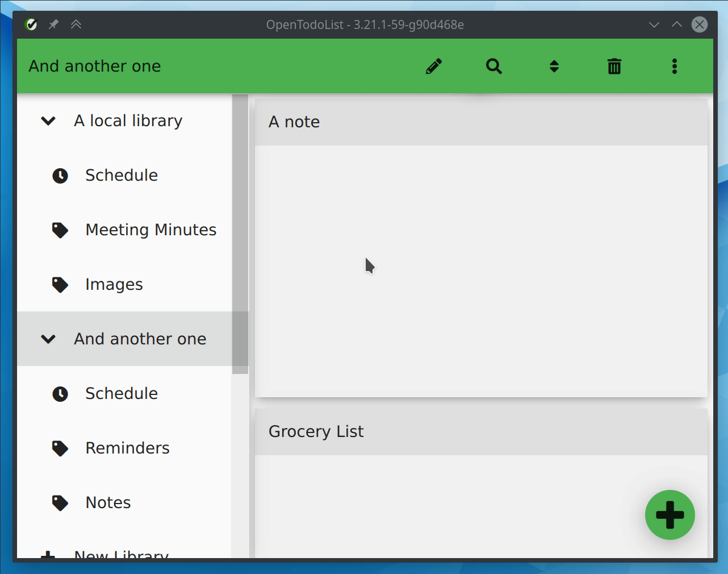Select the Meeting Minutes tag

(124, 230)
